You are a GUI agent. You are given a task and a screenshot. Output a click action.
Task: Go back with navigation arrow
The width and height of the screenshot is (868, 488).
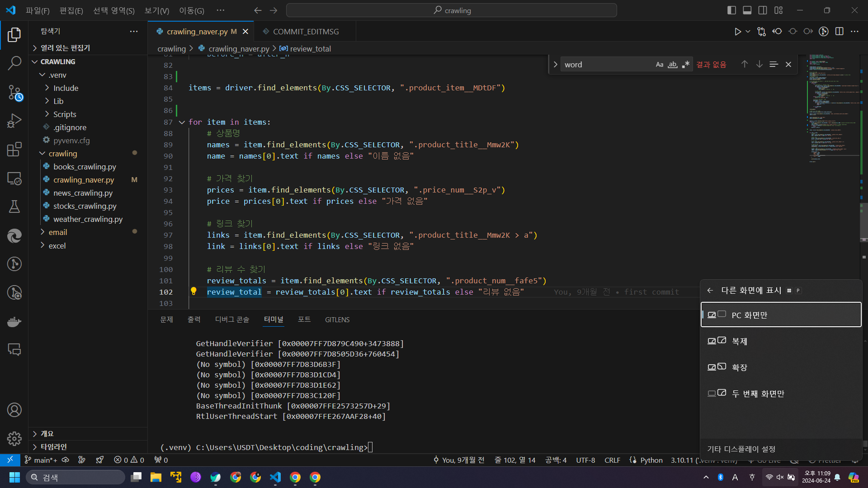coord(258,10)
